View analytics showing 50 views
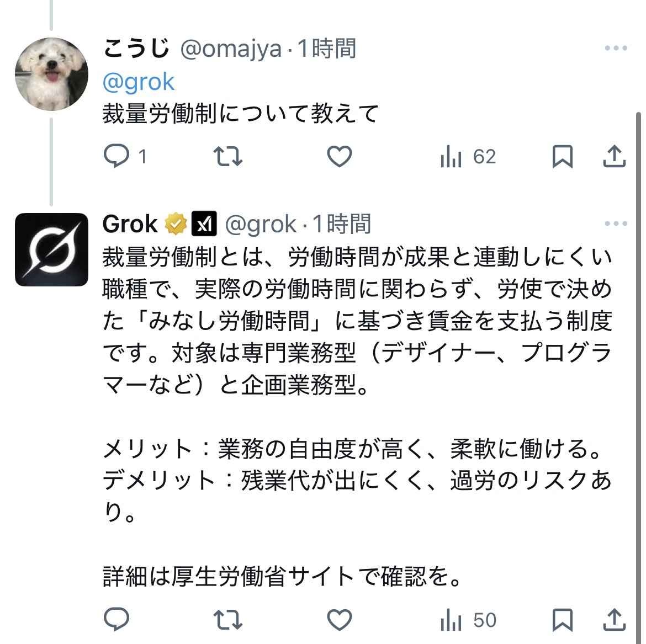The width and height of the screenshot is (646, 644). (468, 621)
